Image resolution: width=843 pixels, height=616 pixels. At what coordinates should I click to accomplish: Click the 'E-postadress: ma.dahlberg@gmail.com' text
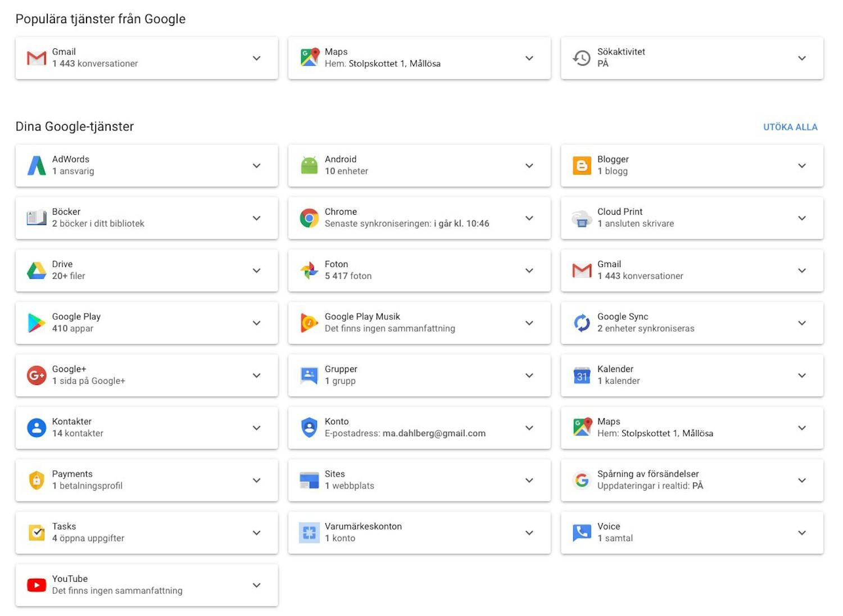[405, 433]
